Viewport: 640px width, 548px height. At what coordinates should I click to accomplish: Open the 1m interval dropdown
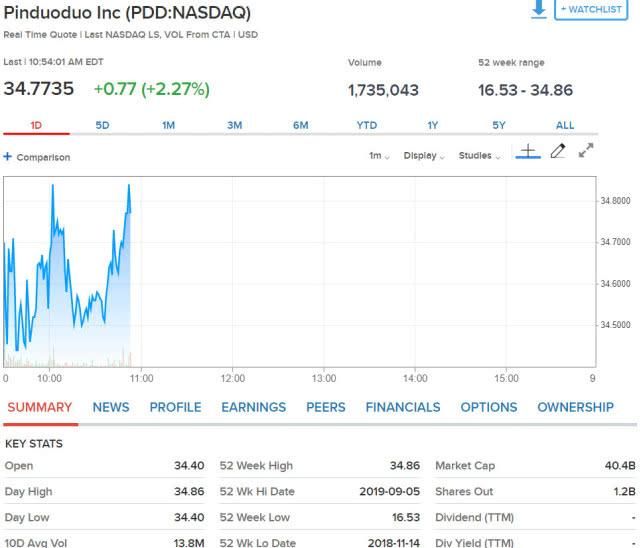[379, 156]
